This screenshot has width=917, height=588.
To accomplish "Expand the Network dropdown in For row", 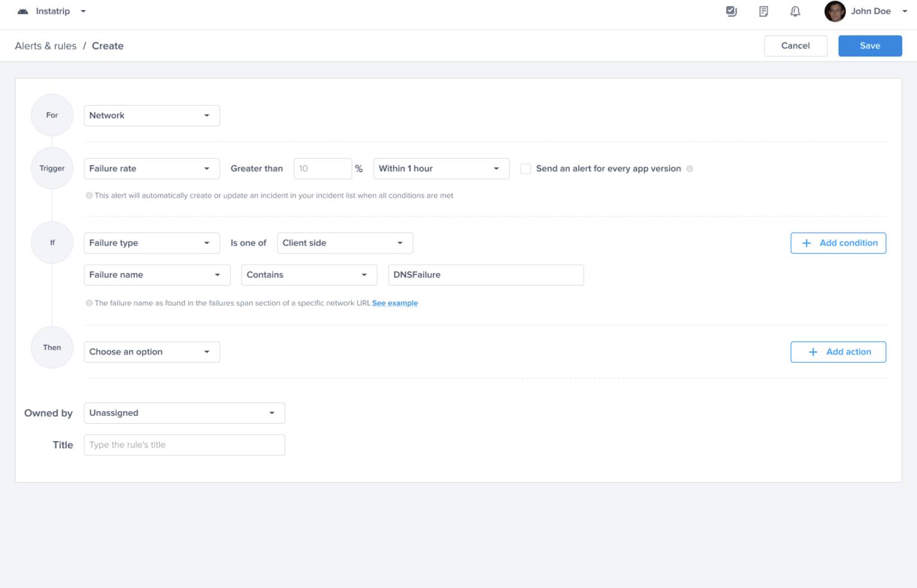I will pyautogui.click(x=152, y=116).
